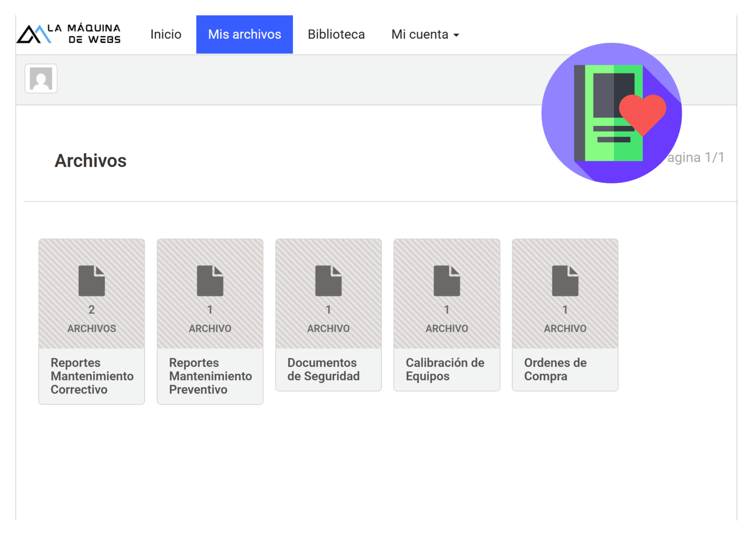Click the Archivos heading
The image size is (756, 536).
tap(90, 161)
